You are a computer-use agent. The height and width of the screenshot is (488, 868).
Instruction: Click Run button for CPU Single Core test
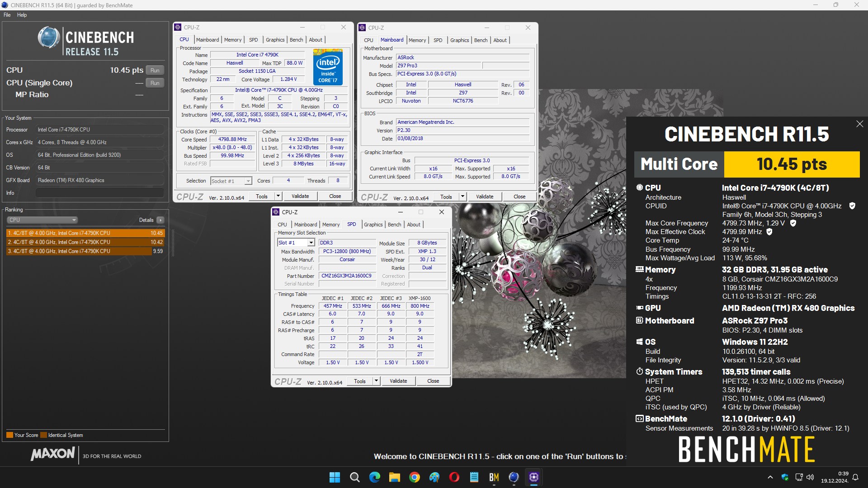(155, 83)
